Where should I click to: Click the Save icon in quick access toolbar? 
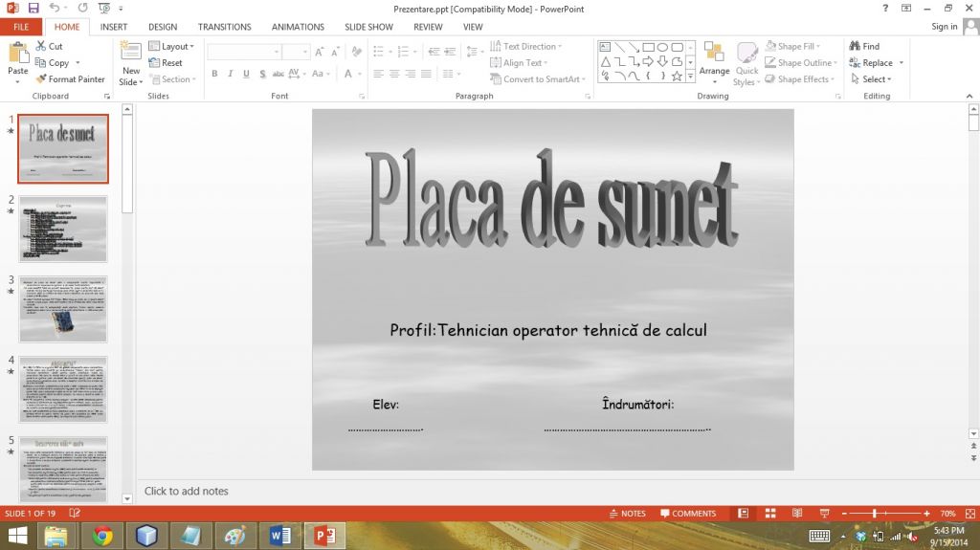(33, 8)
